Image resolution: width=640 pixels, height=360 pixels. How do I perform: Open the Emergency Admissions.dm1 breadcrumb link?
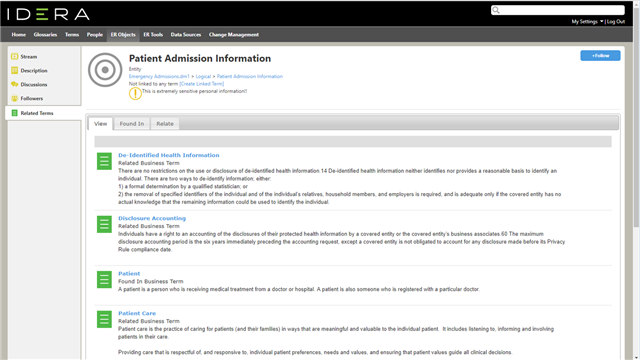point(159,76)
